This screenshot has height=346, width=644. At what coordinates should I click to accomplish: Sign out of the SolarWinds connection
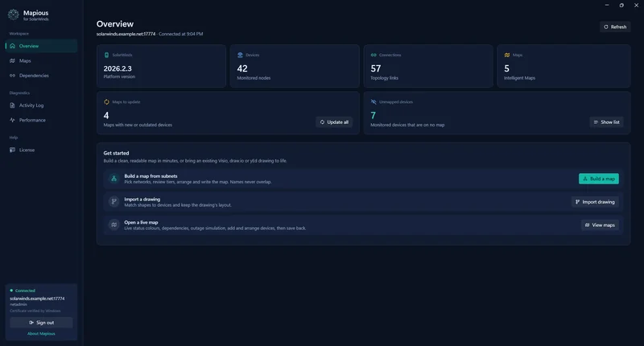pyautogui.click(x=41, y=323)
